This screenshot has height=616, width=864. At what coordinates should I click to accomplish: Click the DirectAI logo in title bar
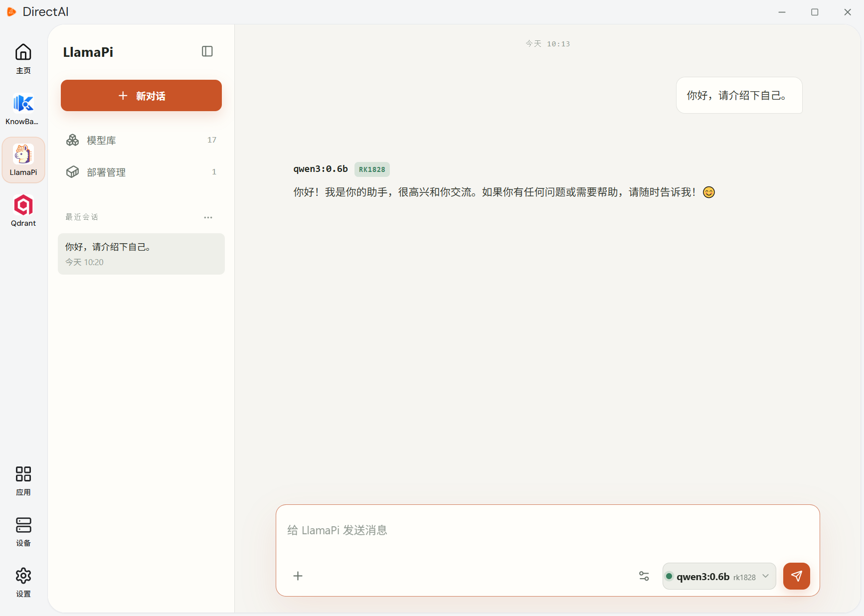(x=11, y=11)
